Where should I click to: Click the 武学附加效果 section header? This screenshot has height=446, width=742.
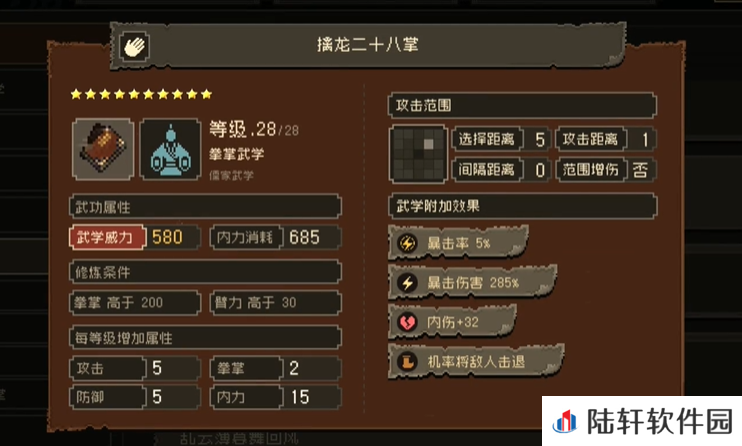coord(522,206)
